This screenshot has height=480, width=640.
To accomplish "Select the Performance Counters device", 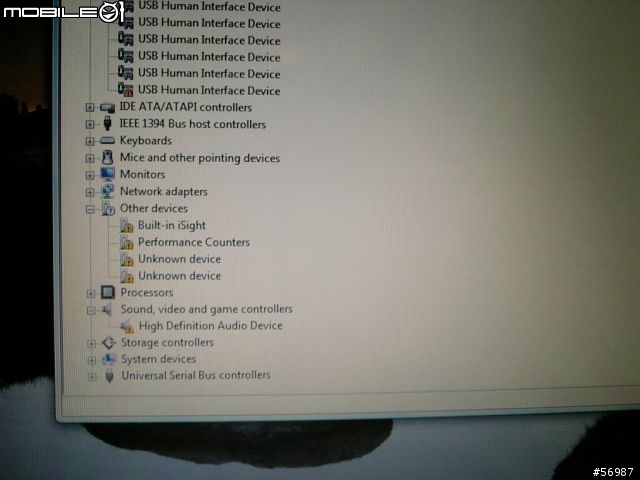I will click(x=194, y=242).
